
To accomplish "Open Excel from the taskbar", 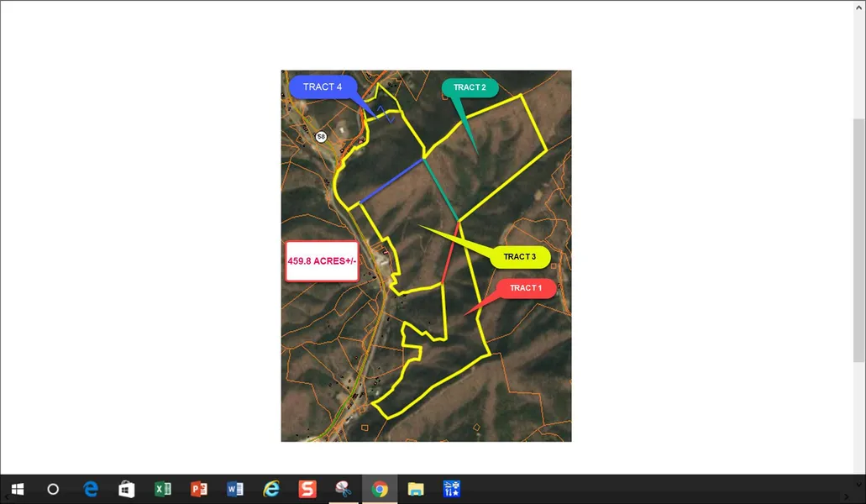I will (x=163, y=489).
